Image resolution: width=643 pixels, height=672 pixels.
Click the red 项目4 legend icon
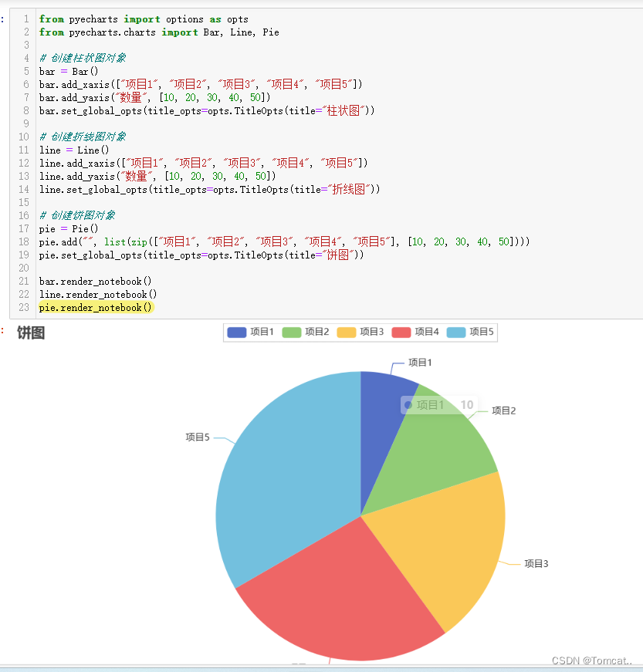403,332
